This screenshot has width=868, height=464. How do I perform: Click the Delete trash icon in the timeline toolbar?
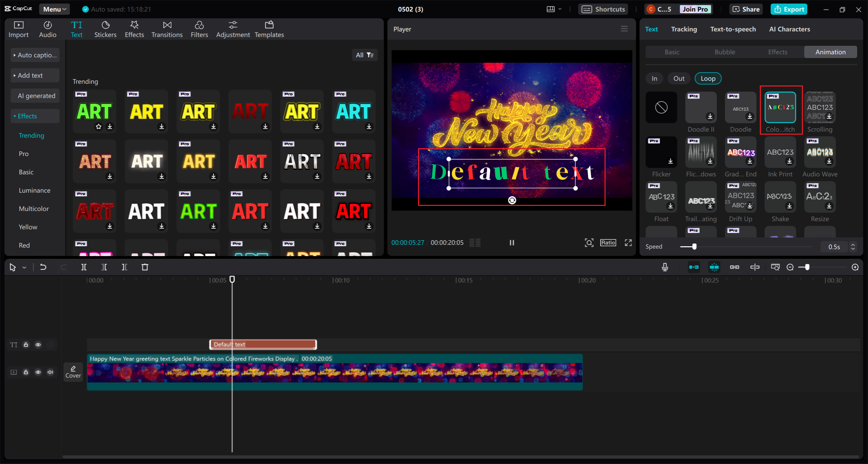pos(145,267)
